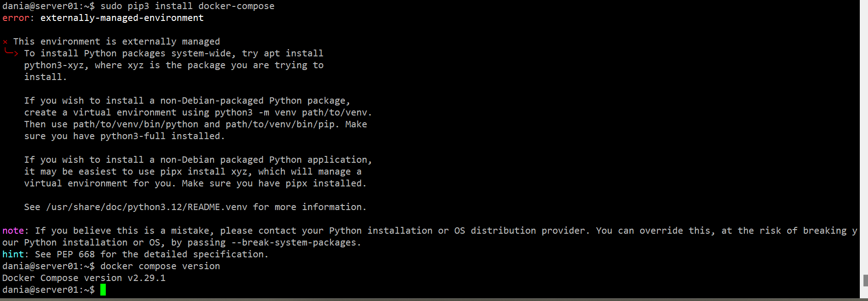Click 'path/to/venv/bin/pip' text
The width and height of the screenshot is (868, 301).
(x=280, y=124)
